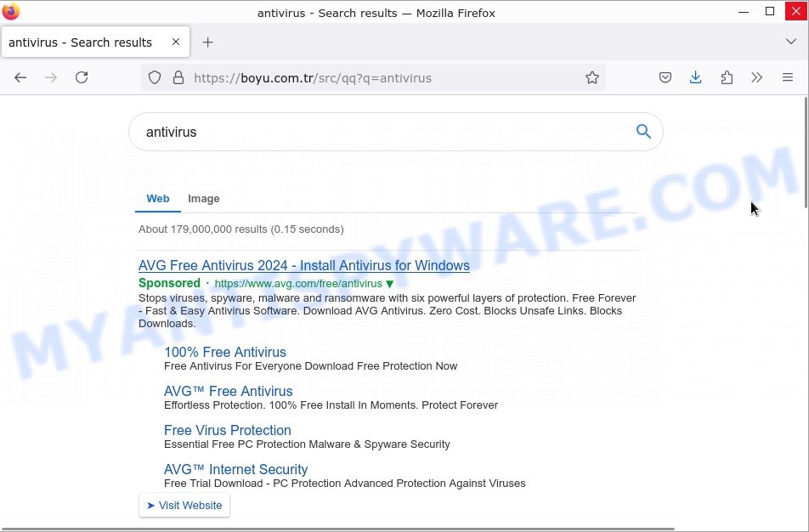Click the Firefox logo in title bar
The image size is (809, 532).
pyautogui.click(x=11, y=11)
